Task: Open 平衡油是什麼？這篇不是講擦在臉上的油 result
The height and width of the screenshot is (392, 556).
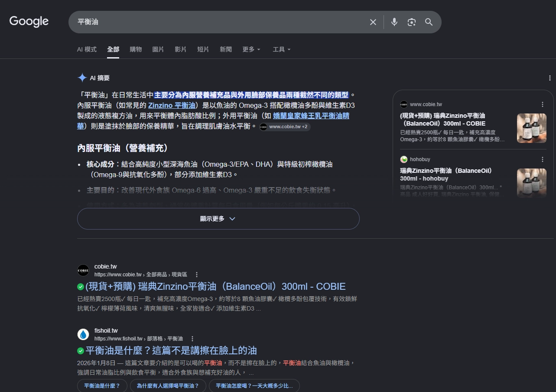Action: [x=171, y=350]
